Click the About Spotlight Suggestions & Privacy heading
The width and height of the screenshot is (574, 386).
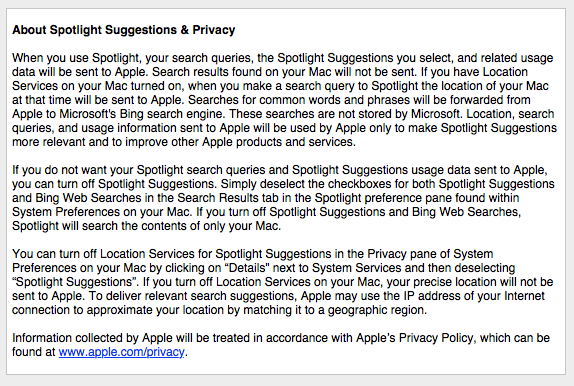124,30
